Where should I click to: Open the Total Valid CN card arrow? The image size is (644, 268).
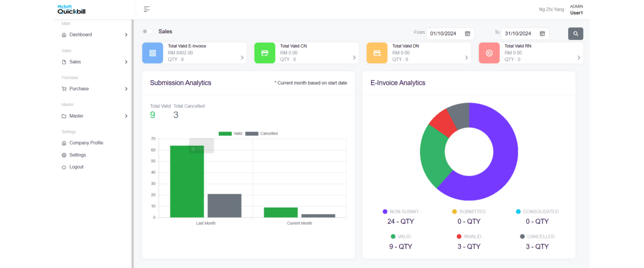tap(354, 58)
